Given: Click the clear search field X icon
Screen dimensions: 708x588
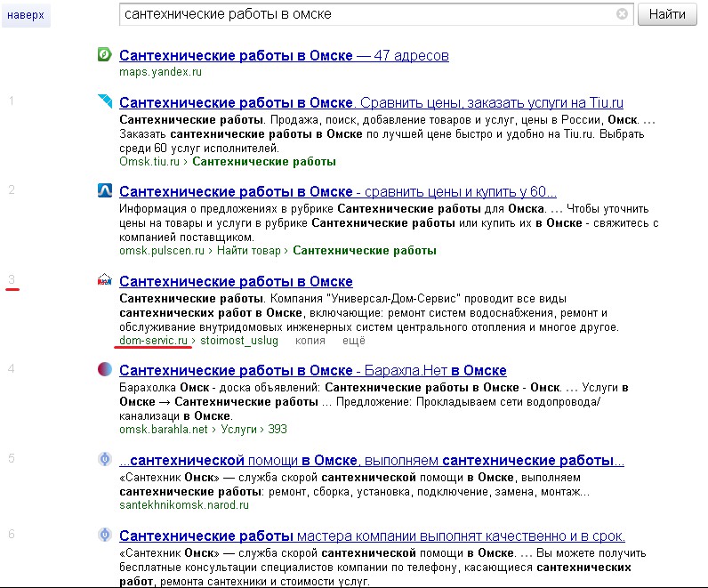Looking at the screenshot, I should pyautogui.click(x=622, y=14).
